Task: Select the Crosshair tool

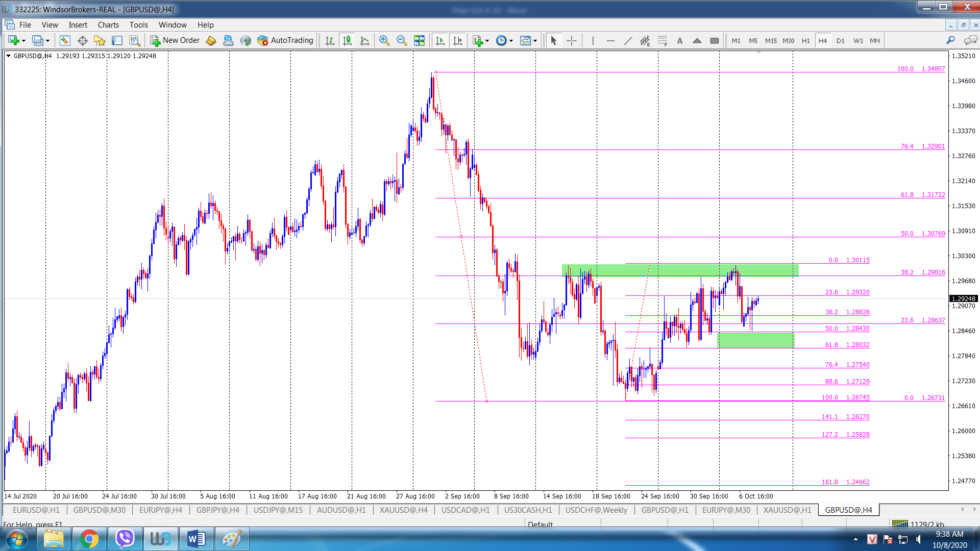Action: tap(572, 40)
